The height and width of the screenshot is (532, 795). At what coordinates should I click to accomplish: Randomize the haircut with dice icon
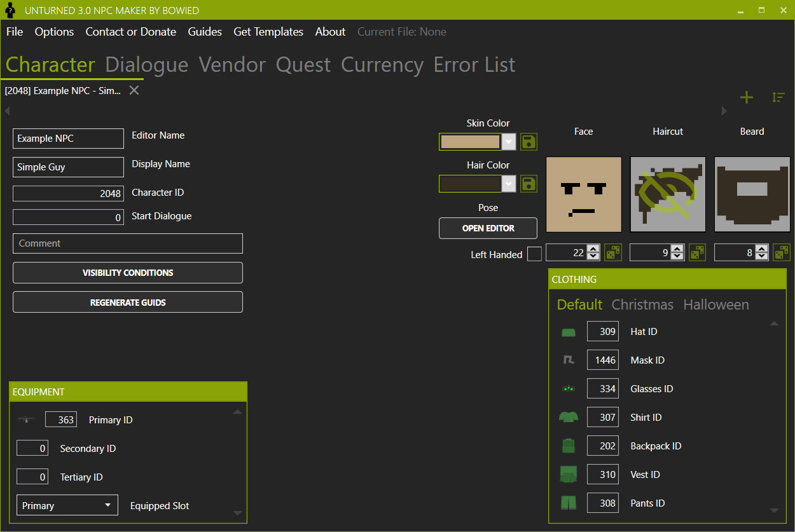[697, 253]
